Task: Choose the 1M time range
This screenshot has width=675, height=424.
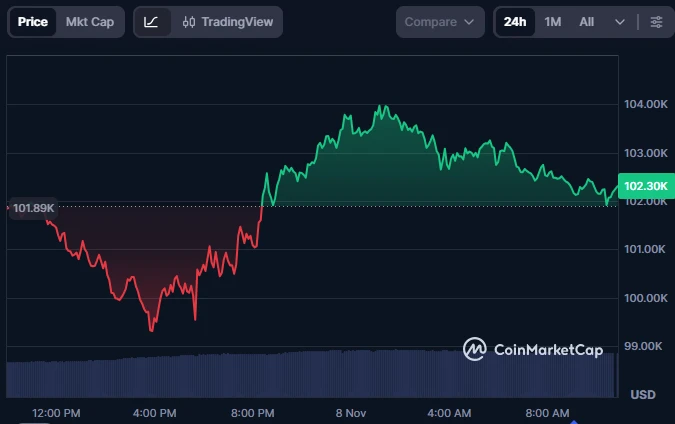Action: pos(552,22)
